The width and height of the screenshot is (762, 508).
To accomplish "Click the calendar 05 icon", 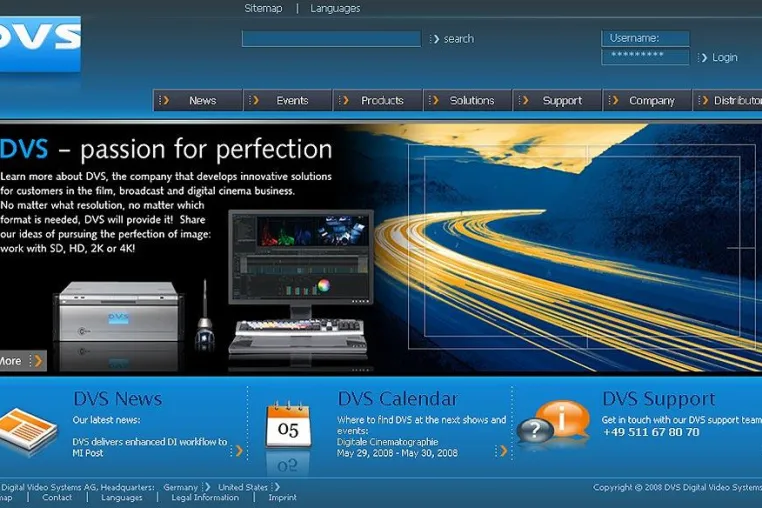I will (x=288, y=424).
